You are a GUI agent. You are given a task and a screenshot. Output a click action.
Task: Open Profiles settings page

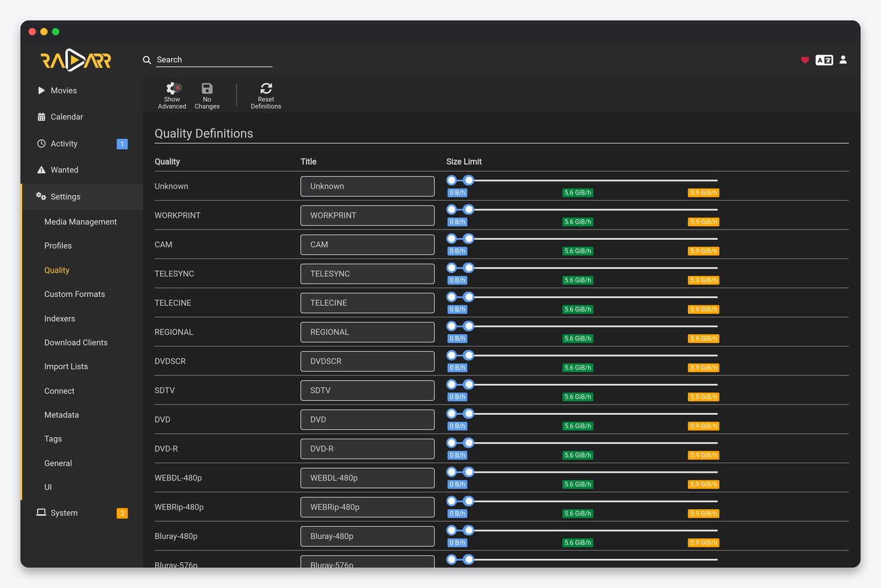(x=58, y=246)
